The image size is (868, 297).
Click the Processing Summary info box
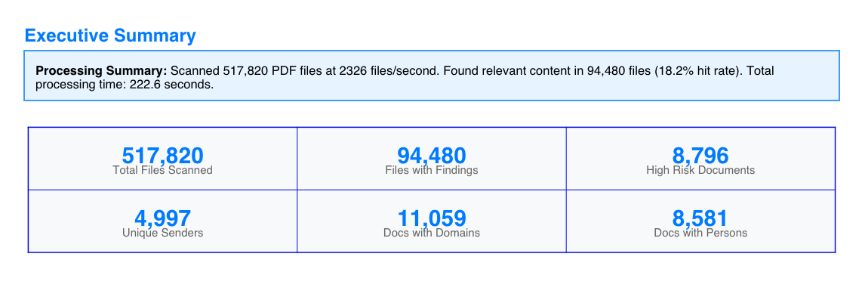pyautogui.click(x=432, y=76)
